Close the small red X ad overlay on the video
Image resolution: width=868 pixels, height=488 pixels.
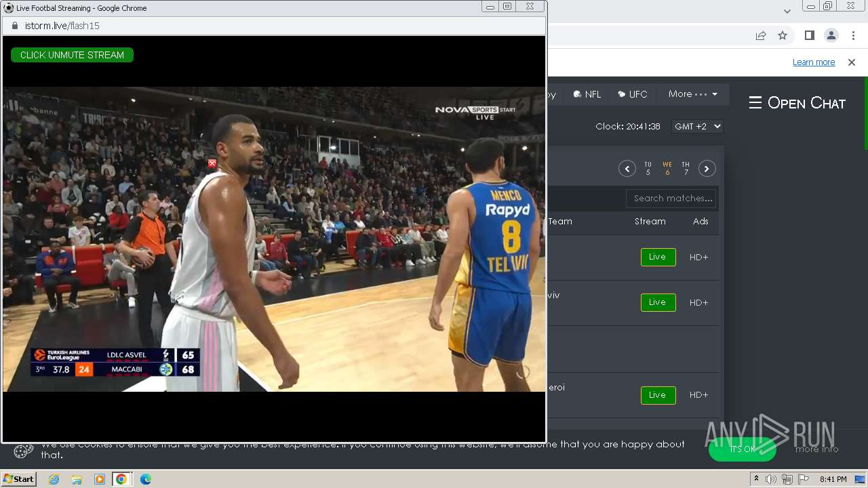pos(212,163)
